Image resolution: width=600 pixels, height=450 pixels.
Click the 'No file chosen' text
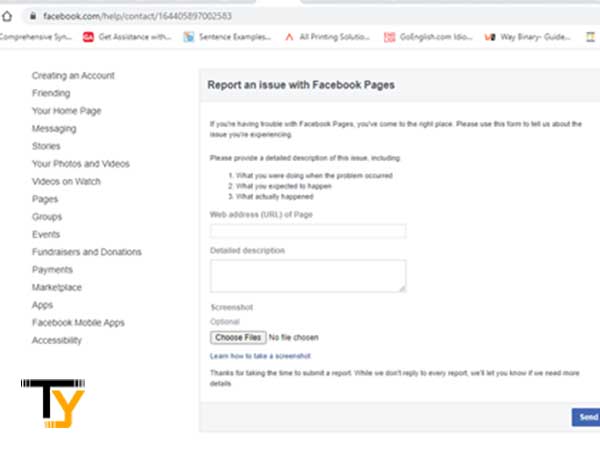click(293, 338)
